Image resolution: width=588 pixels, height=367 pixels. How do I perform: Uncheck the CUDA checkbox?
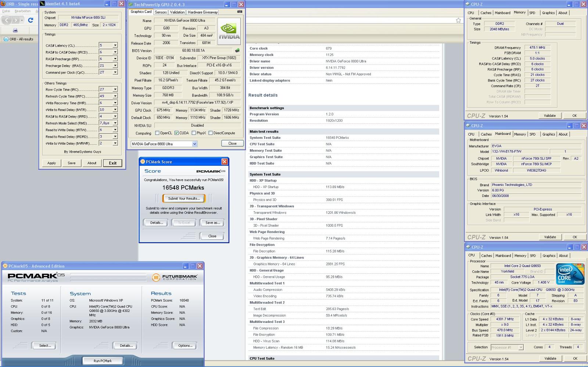coord(177,133)
